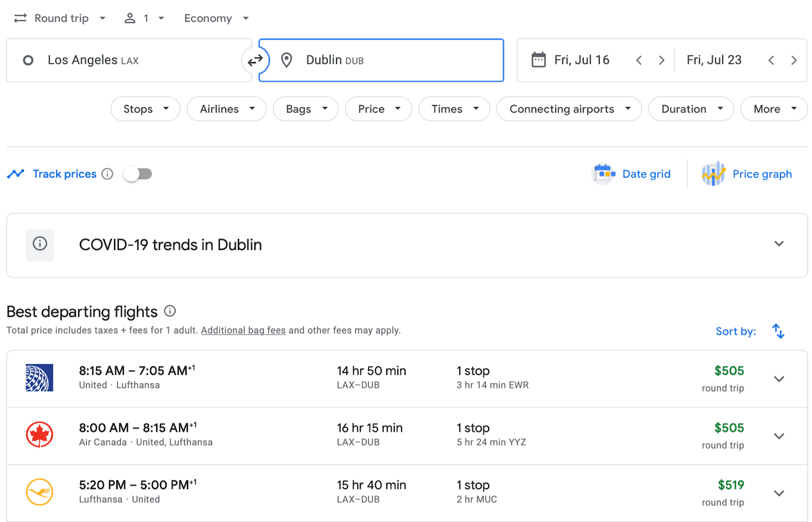Open the Stops filter
The height and width of the screenshot is (522, 812).
[x=145, y=109]
